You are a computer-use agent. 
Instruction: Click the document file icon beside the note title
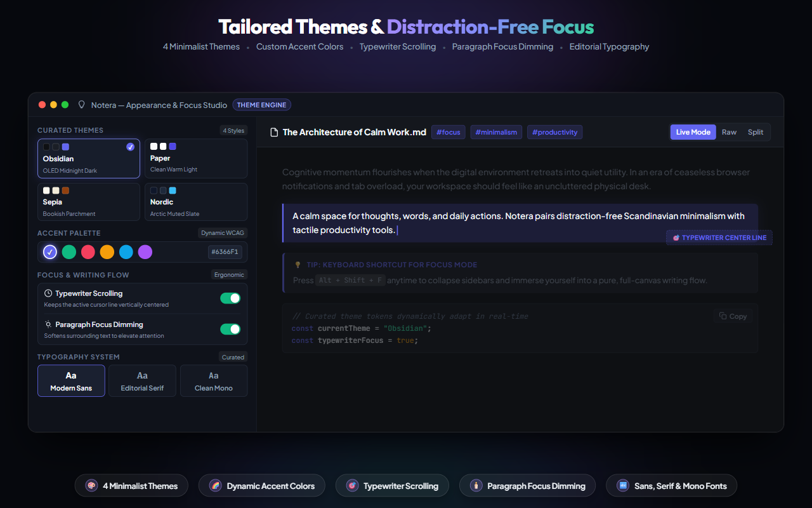click(275, 132)
